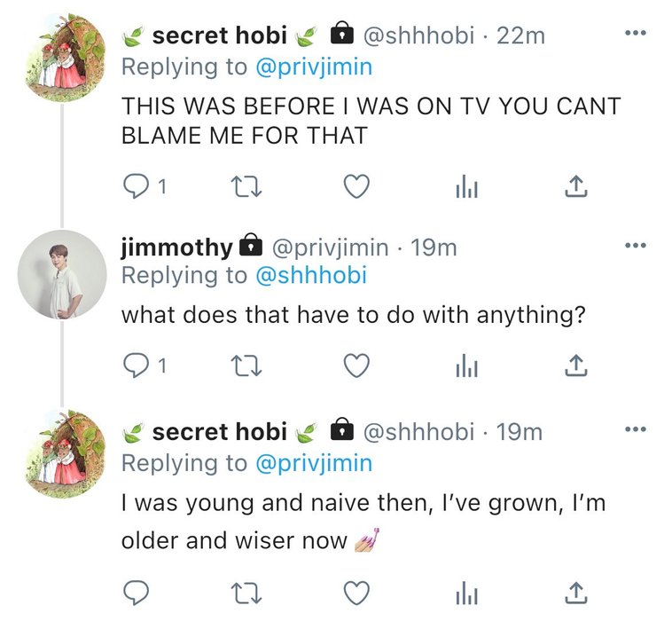This screenshot has height=621, width=672.
Task: Like the 'older and wiser now' tweet
Action: [356, 592]
